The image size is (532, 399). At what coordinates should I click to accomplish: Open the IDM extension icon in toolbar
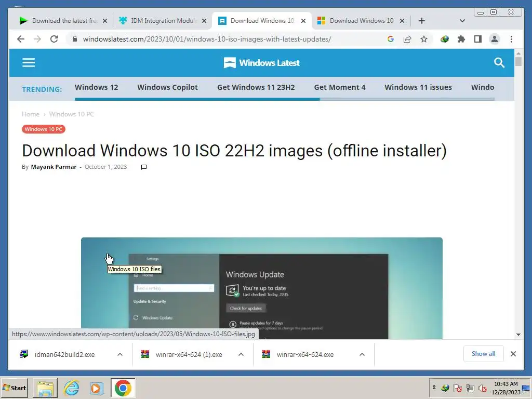coord(445,39)
